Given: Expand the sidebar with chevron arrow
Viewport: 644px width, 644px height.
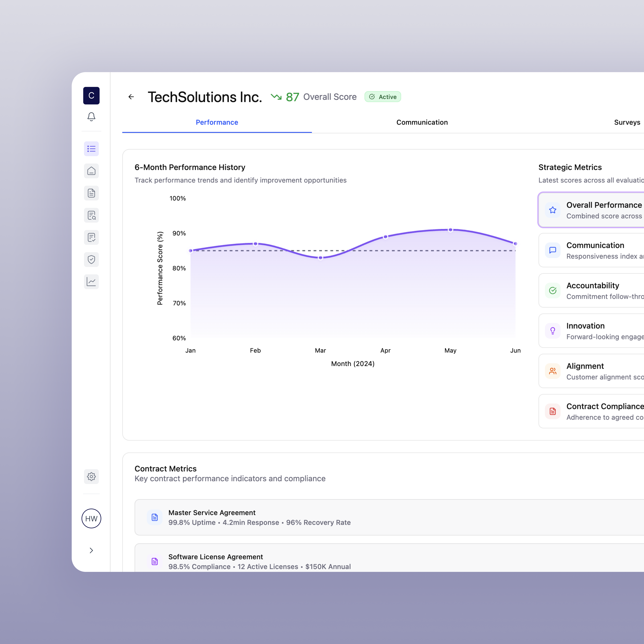Looking at the screenshot, I should point(91,550).
